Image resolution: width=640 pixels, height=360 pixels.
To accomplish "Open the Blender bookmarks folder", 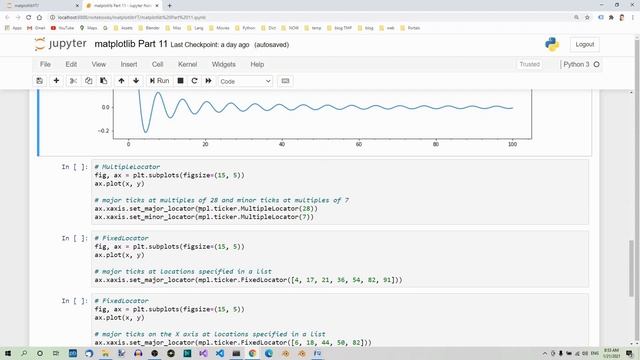I will click(x=149, y=28).
